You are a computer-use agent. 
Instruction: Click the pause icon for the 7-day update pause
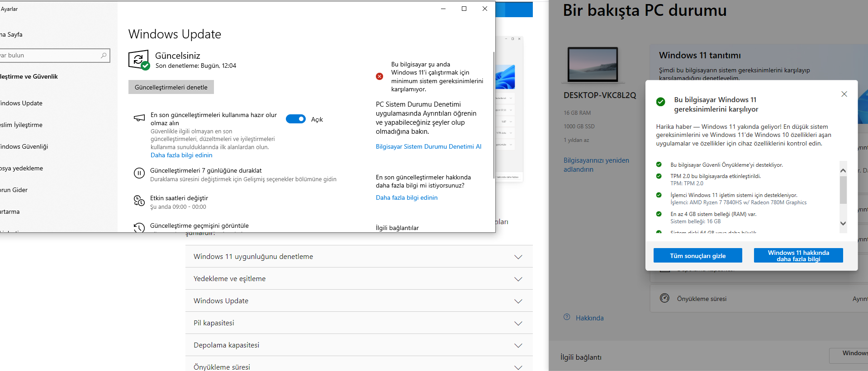139,173
